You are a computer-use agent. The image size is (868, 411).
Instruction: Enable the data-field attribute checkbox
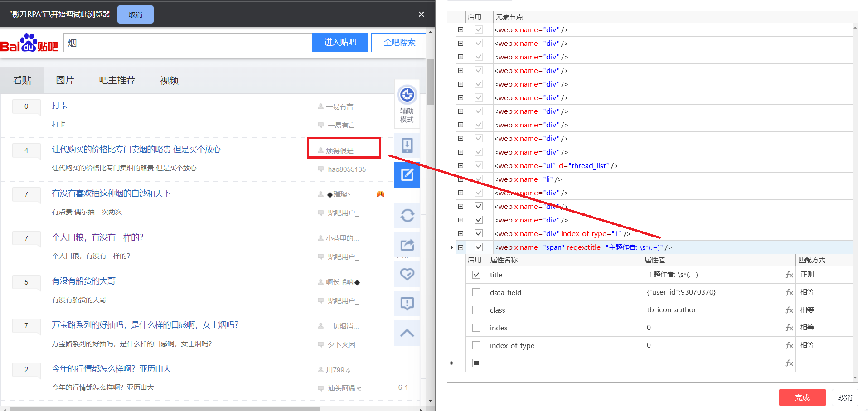coord(476,292)
